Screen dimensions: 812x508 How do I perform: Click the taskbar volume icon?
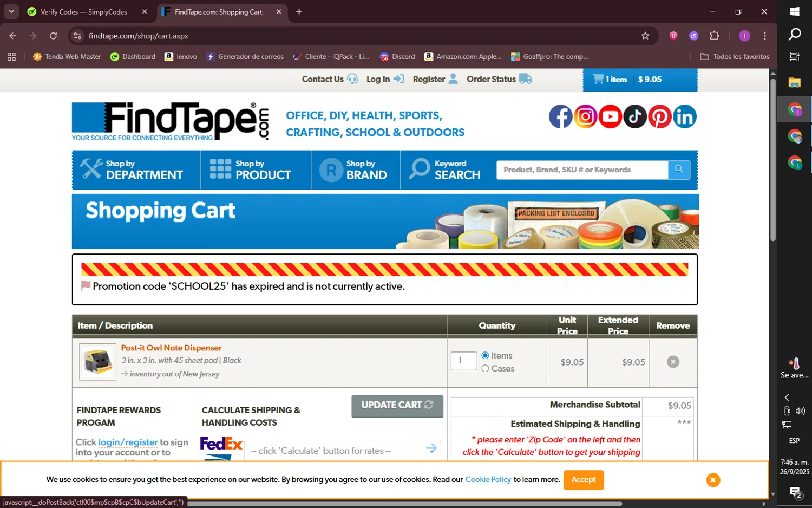point(801,411)
